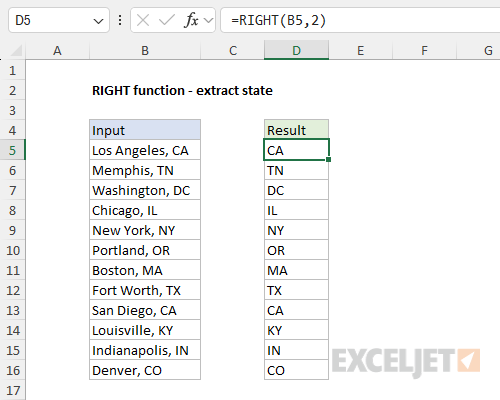The image size is (500, 400).
Task: Select row 5 header
Action: pos(13,150)
